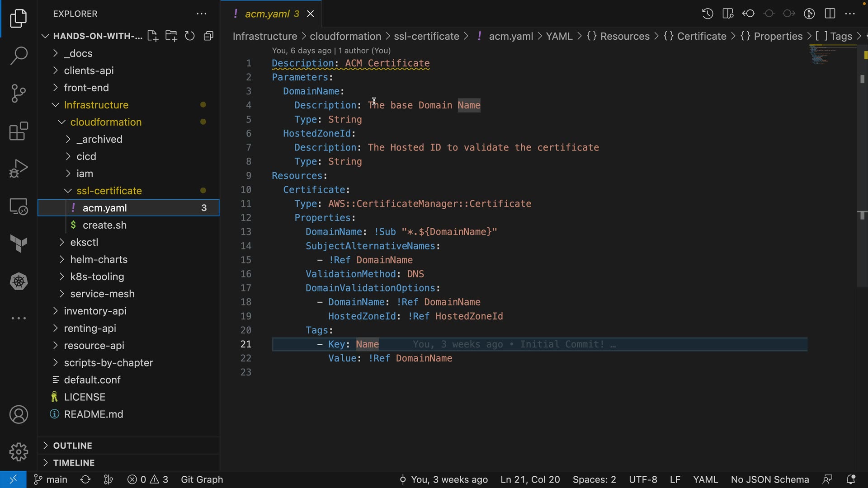Click YAML language mode in status bar
The height and width of the screenshot is (488, 868).
coord(705,479)
